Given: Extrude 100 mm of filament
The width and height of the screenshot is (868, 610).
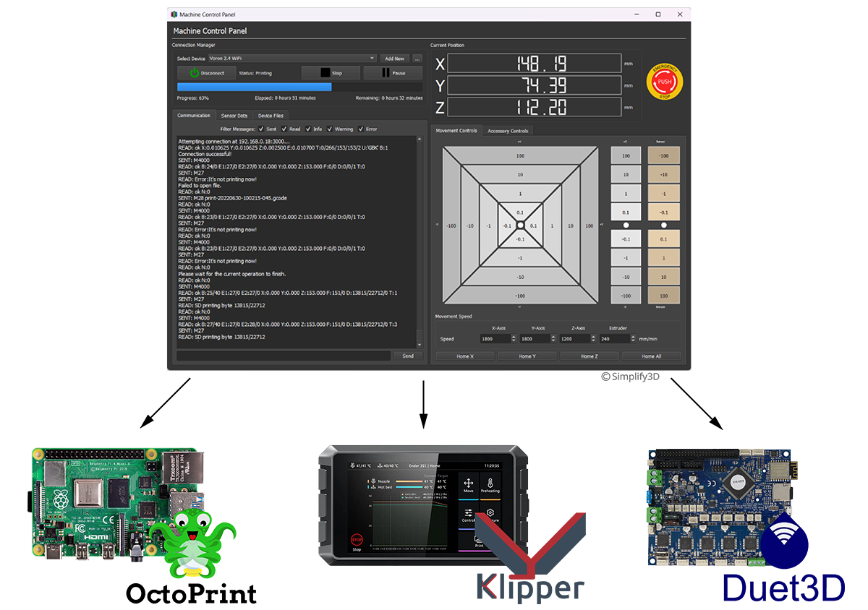Looking at the screenshot, I should coord(664,296).
